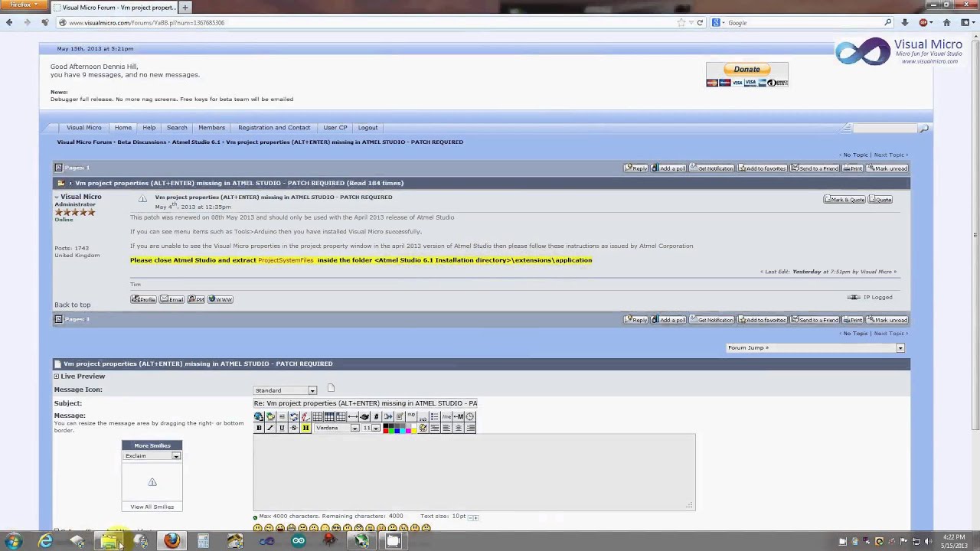Click the Quote button on the post
This screenshot has height=551, width=980.
pos(880,200)
